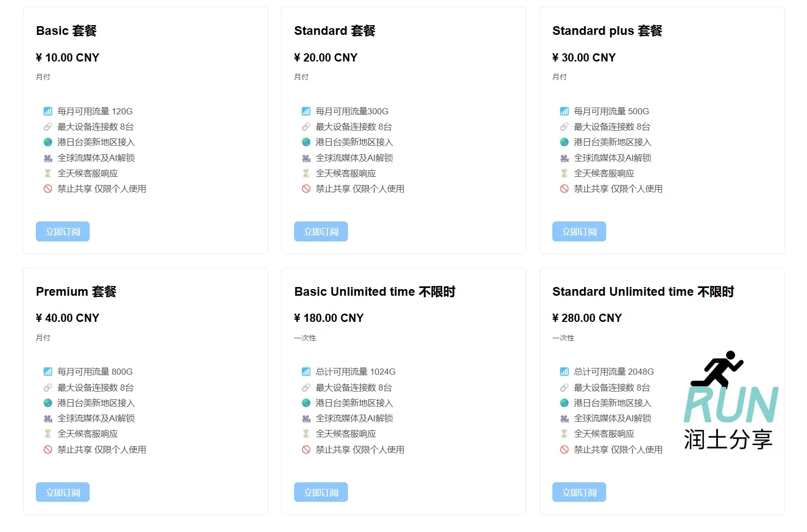Click 立即订阅 on Basic Unlimited time card
Viewport: 807px width, 532px height.
pos(321,492)
